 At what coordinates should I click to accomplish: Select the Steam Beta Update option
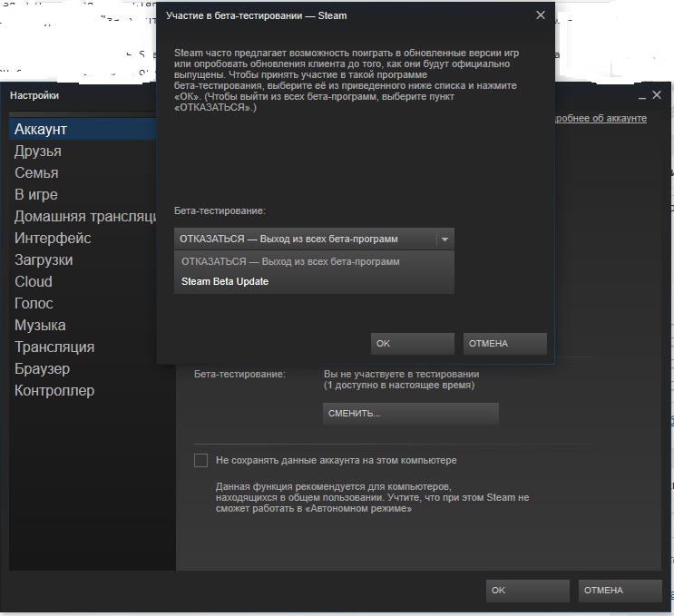[314, 281]
